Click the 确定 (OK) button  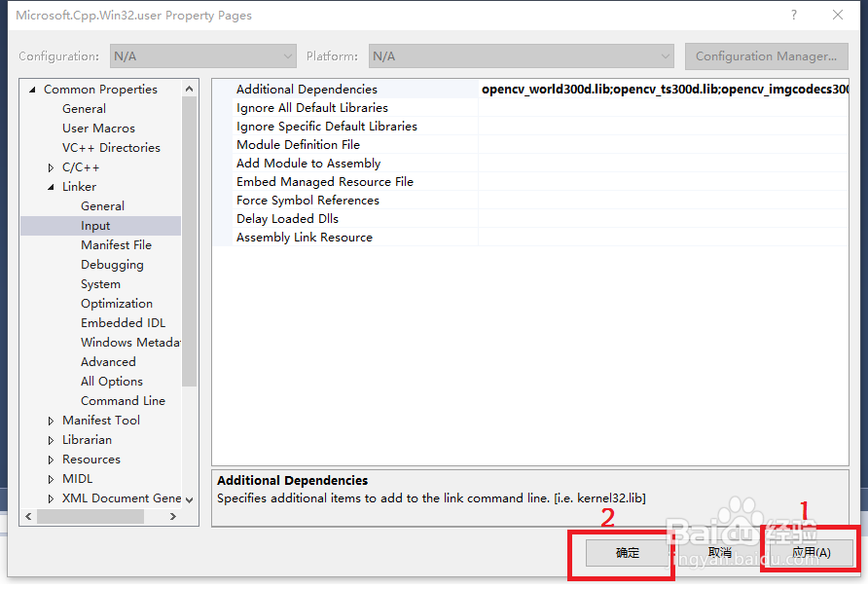pyautogui.click(x=628, y=552)
